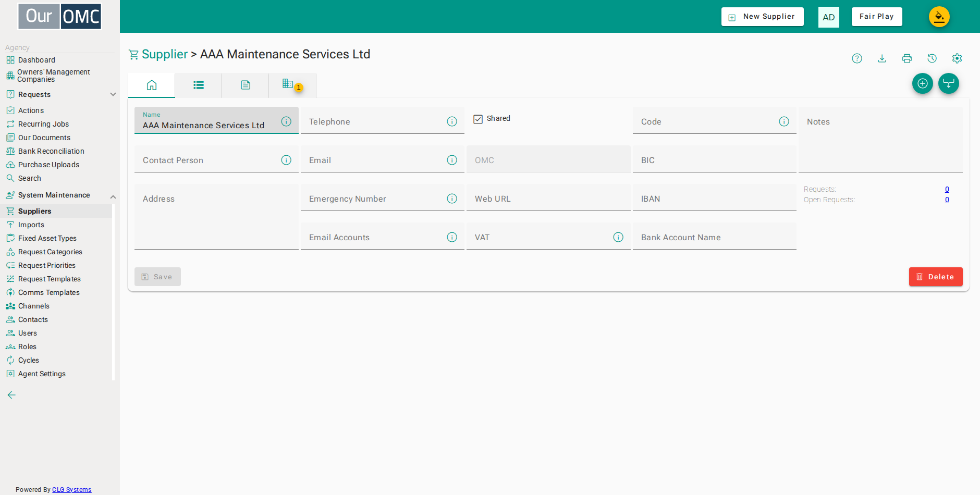Click the round green plus add button

click(x=923, y=83)
